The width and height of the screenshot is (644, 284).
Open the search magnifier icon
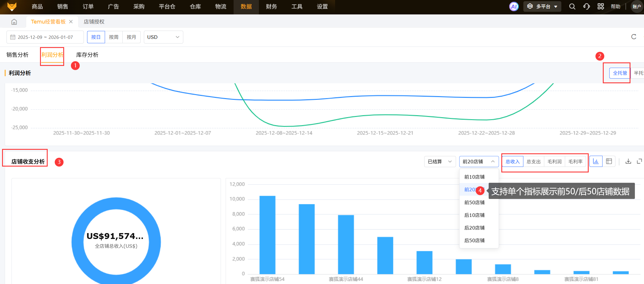coord(572,6)
